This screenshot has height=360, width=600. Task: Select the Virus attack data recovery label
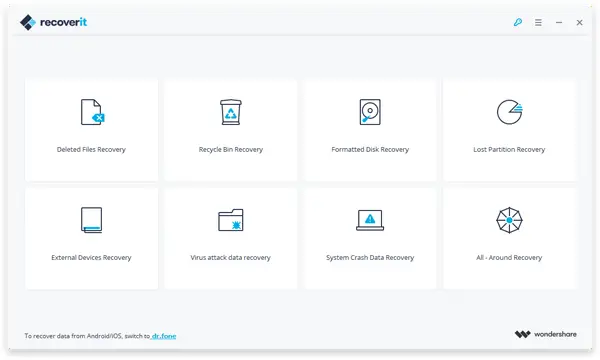coord(230,257)
